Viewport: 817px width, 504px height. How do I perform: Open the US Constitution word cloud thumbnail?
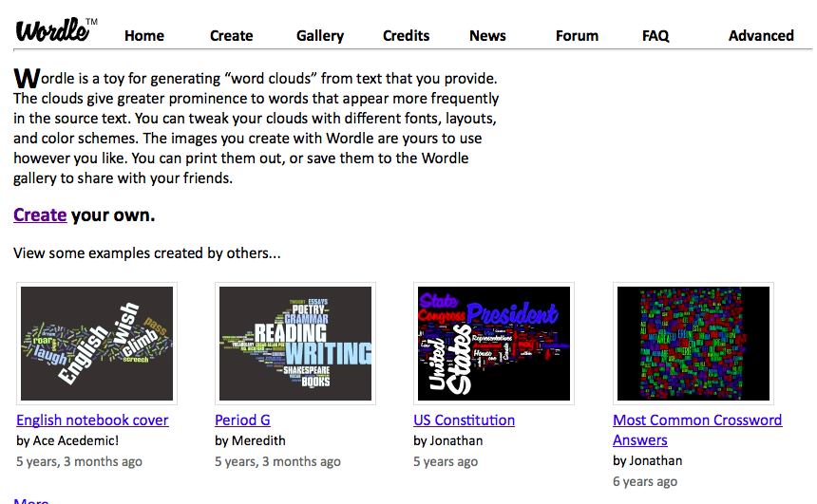pos(494,344)
